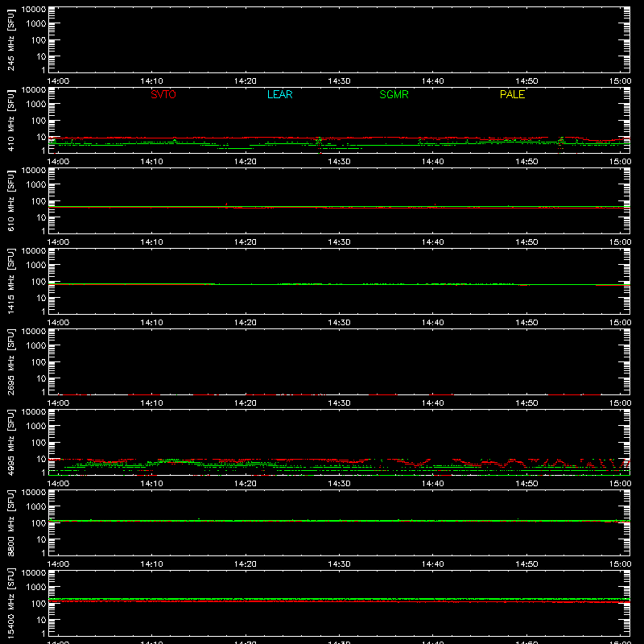The width and height of the screenshot is (644, 644).
Task: Select the 4995 MHz [SFU] axis label
Action: [10, 442]
